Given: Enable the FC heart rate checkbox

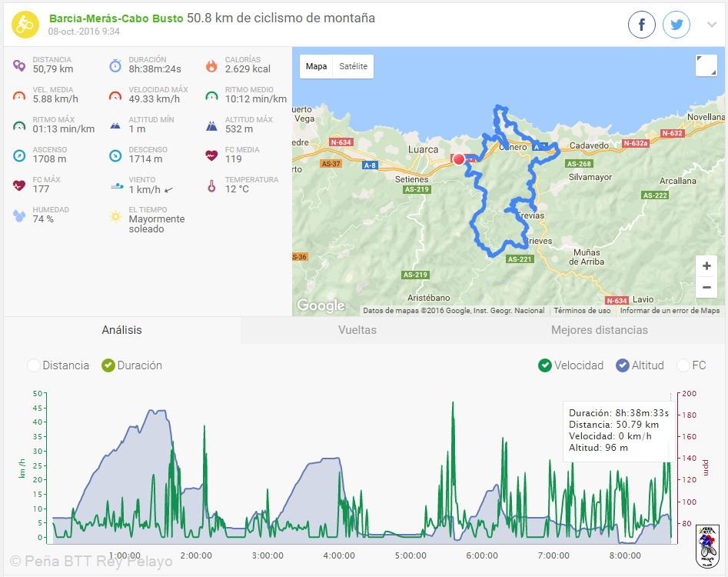Looking at the screenshot, I should pos(683,365).
